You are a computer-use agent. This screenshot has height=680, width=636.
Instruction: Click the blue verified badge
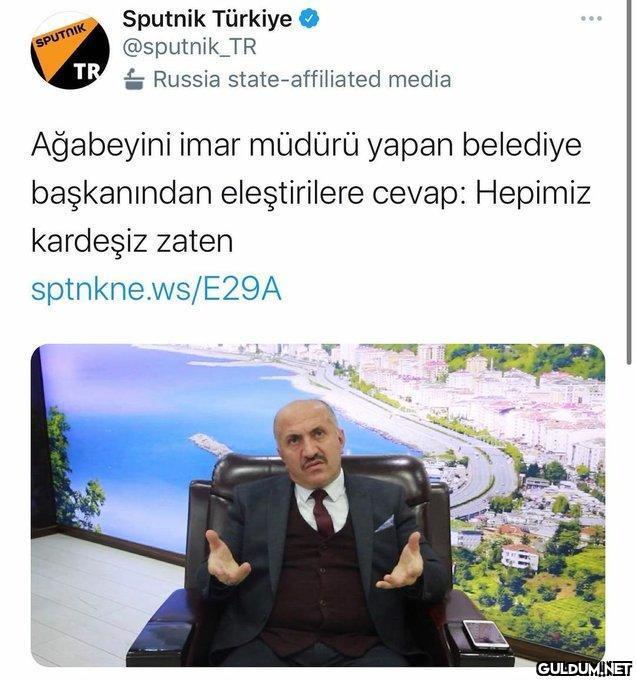(x=310, y=19)
